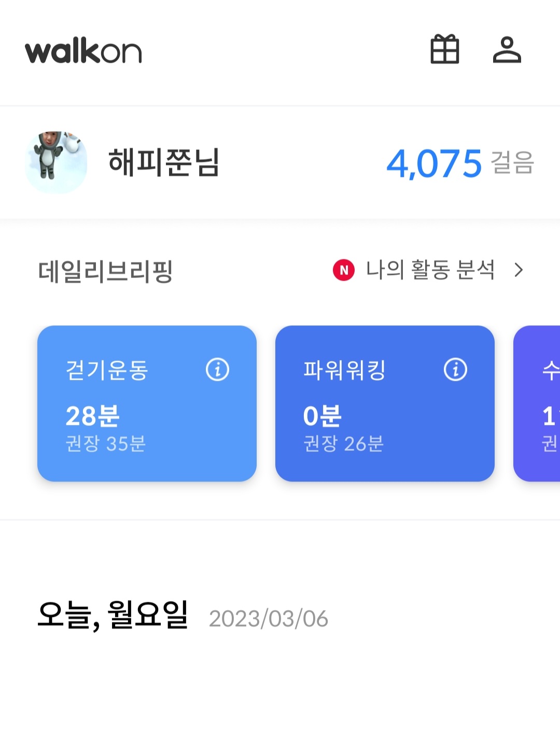Select the 파워워킹 card title
The height and width of the screenshot is (731, 560).
coord(344,370)
